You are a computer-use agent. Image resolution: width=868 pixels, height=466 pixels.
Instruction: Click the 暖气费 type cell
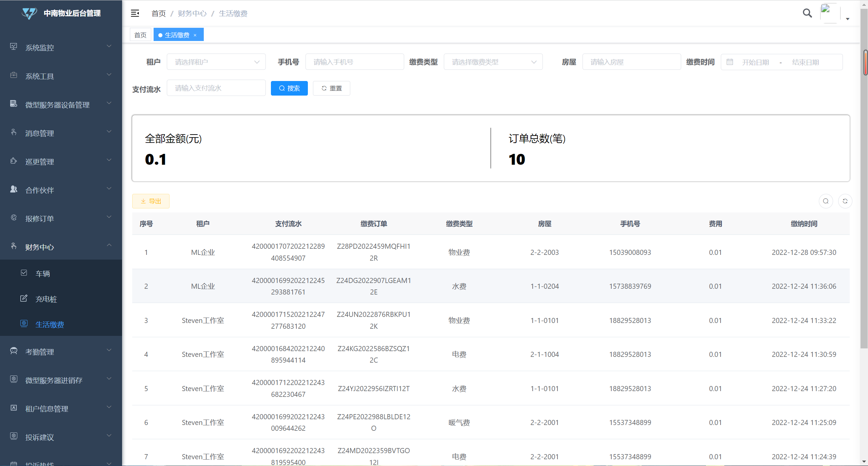(459, 423)
